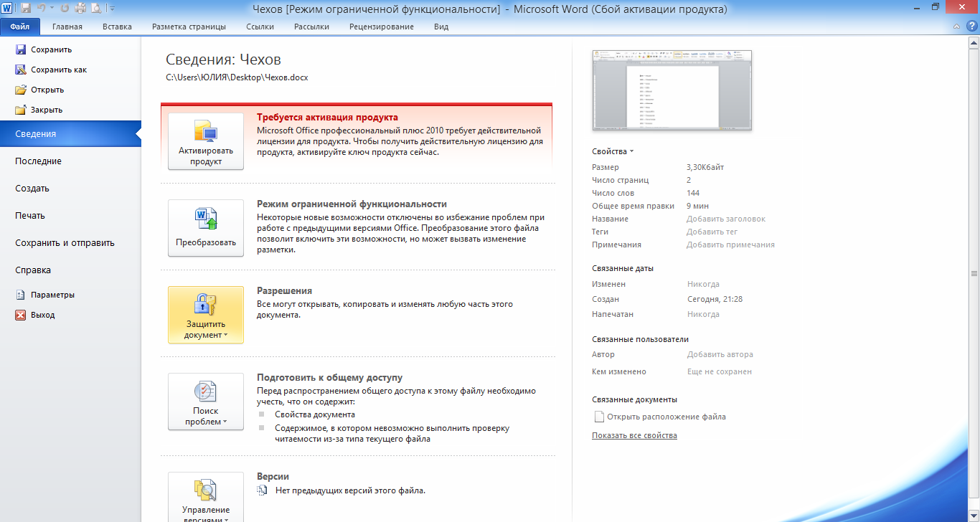Minimize the ribbon using the chevron
The width and height of the screenshot is (980, 522).
click(x=955, y=26)
